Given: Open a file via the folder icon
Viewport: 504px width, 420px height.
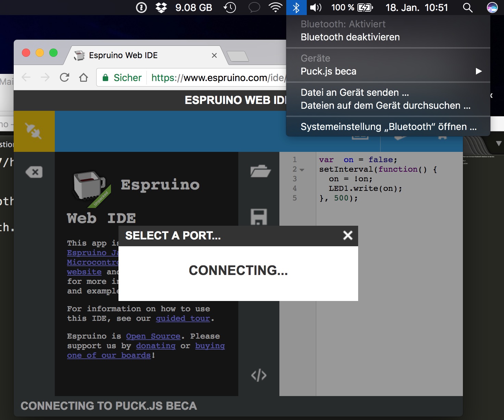Looking at the screenshot, I should tap(260, 171).
